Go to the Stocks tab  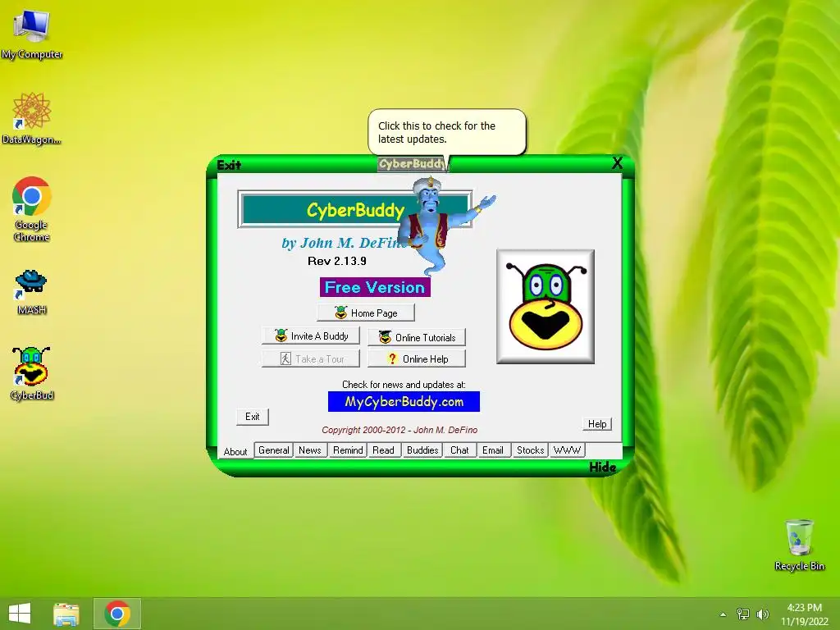click(x=531, y=450)
